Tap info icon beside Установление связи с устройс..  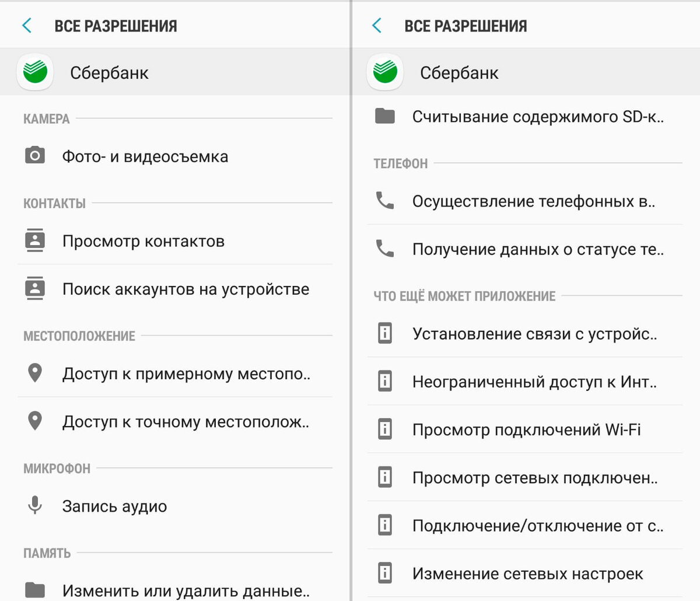pyautogui.click(x=385, y=333)
